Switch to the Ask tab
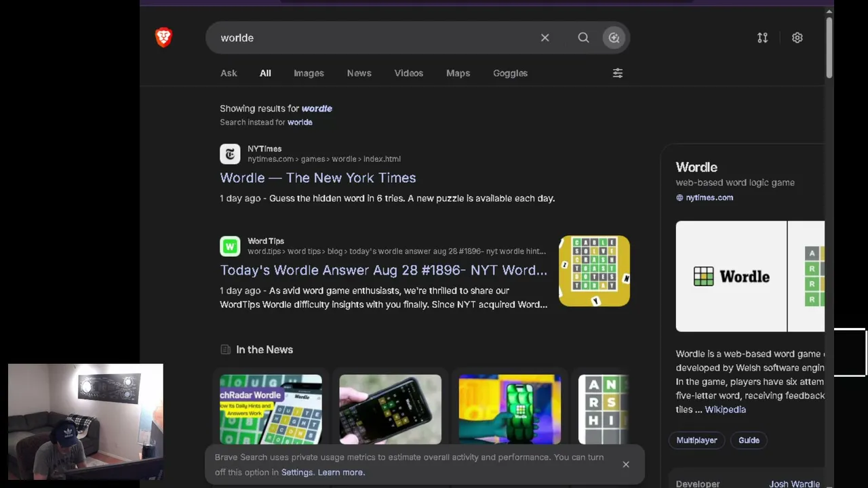 coord(229,73)
